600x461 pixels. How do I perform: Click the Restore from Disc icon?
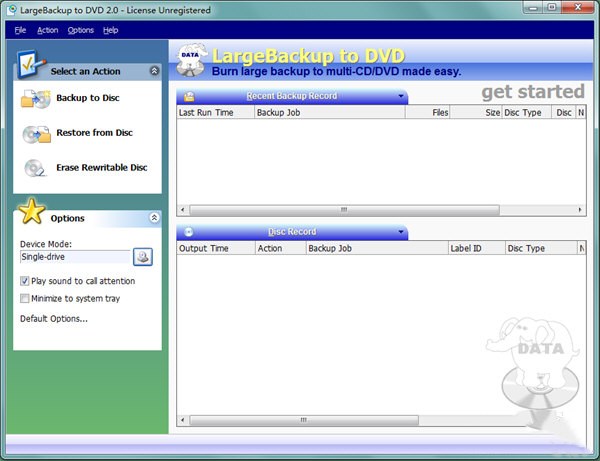[36, 133]
